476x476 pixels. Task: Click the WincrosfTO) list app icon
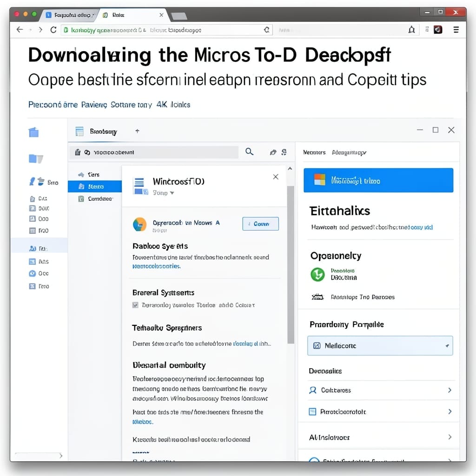[140, 186]
